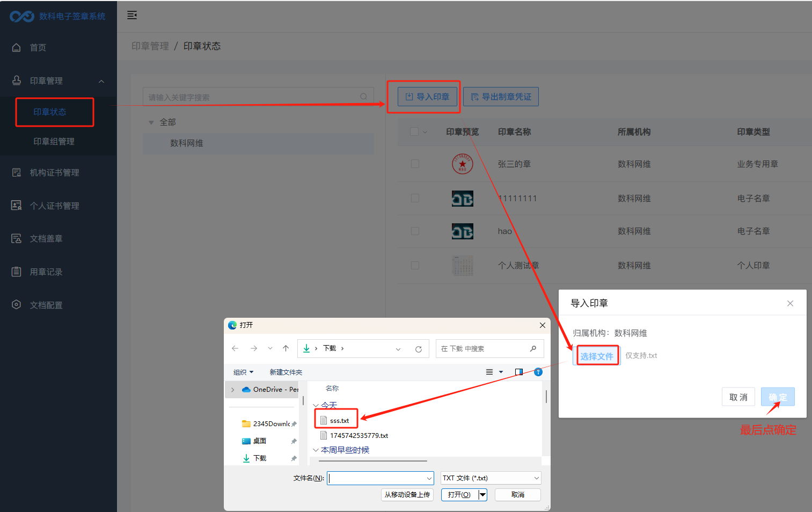Close the 导入印章 popup with its X
Viewport: 812px width, 512px height.
pyautogui.click(x=790, y=303)
